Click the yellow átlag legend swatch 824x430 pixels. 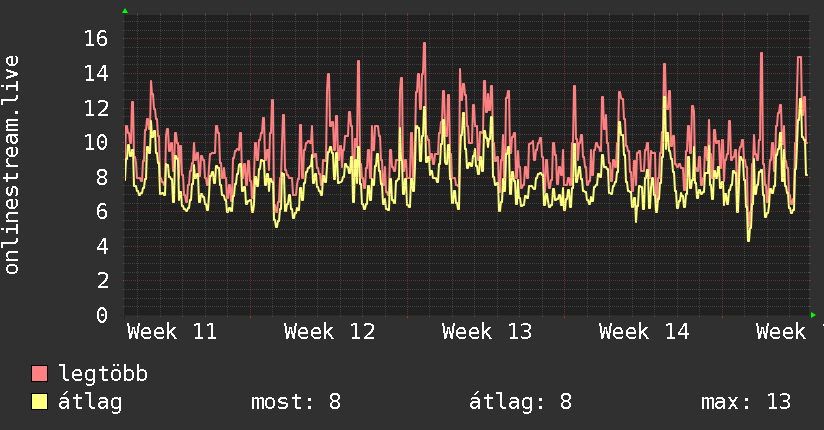click(39, 402)
